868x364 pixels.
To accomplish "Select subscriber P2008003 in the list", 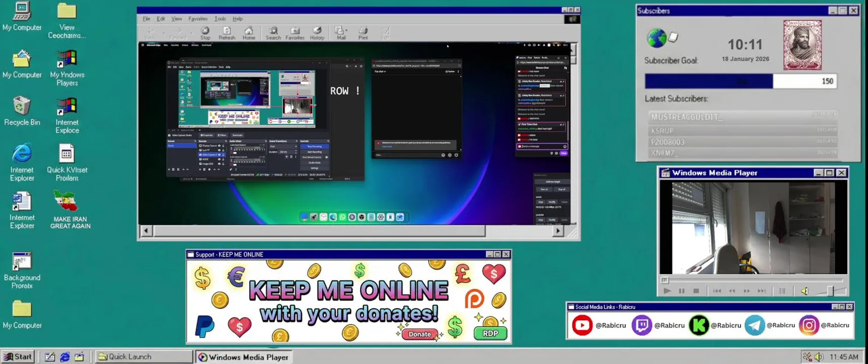I will pos(742,142).
